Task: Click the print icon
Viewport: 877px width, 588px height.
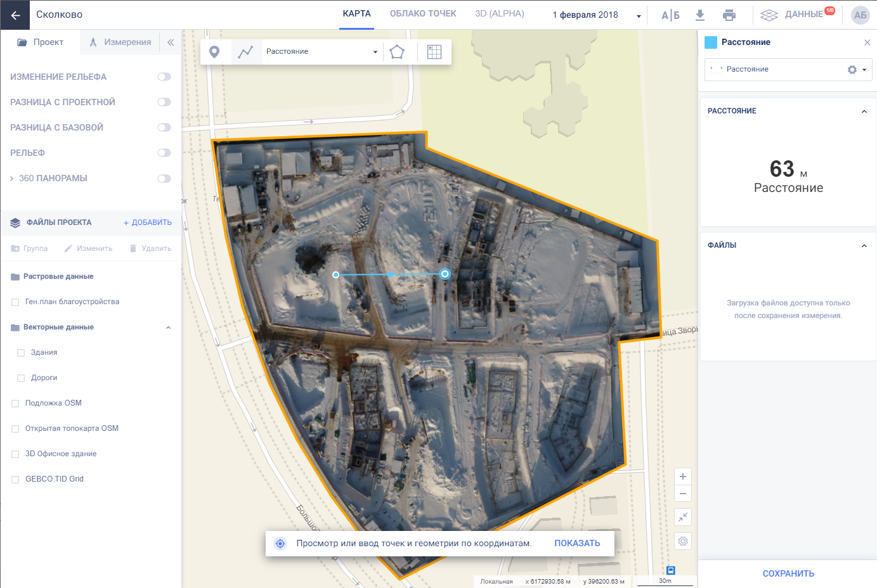Action: tap(729, 15)
